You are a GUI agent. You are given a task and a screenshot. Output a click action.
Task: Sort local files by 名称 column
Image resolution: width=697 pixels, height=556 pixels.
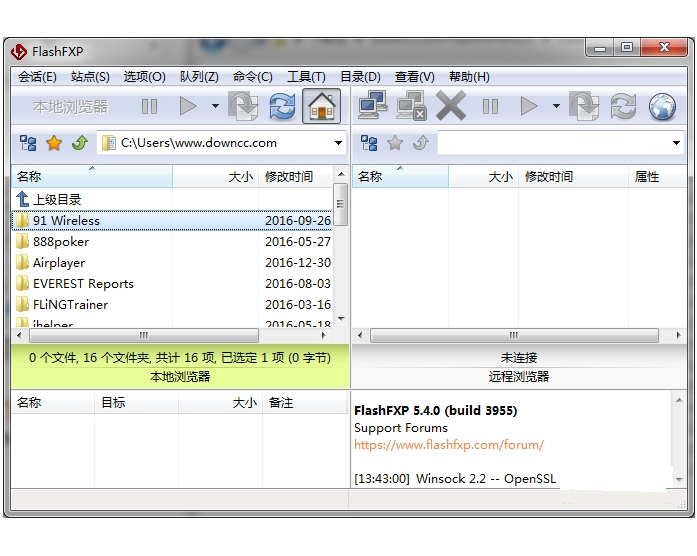[x=92, y=176]
